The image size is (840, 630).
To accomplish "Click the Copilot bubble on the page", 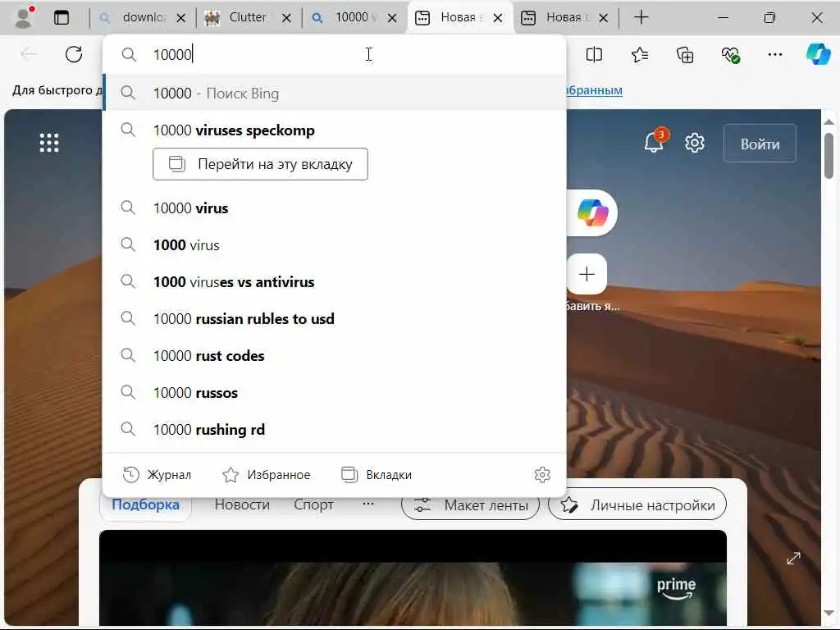I will point(592,212).
